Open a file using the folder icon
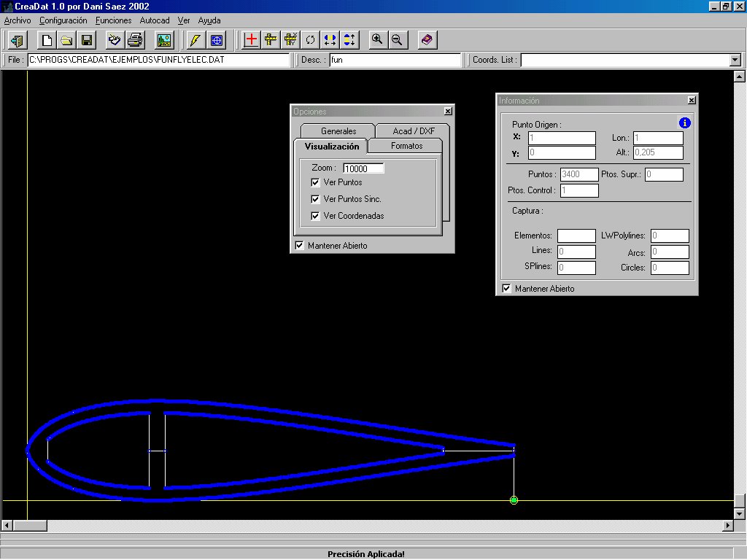This screenshot has height=560, width=747. point(66,40)
